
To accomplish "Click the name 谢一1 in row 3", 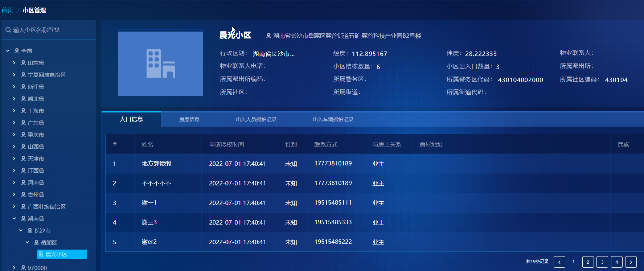I will tap(149, 203).
